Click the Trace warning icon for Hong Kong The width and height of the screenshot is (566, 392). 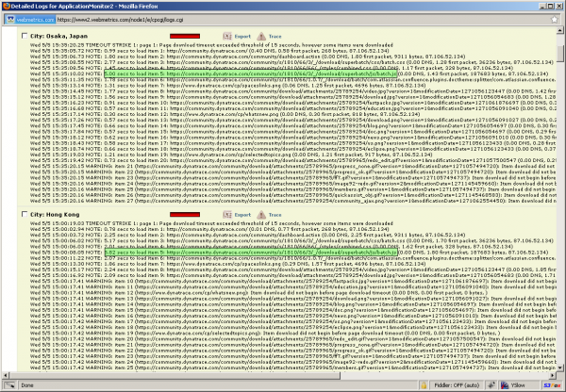261,215
